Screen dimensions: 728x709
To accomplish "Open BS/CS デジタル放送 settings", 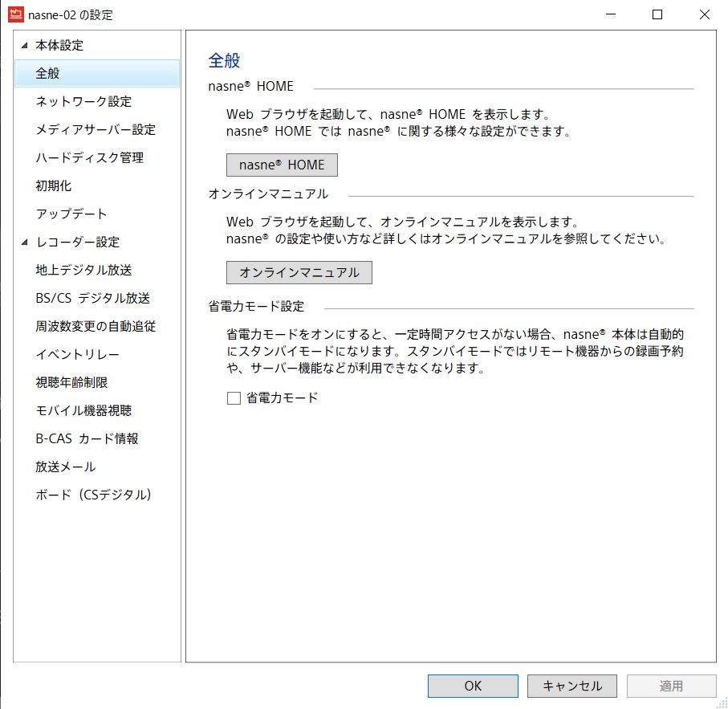I will click(93, 298).
